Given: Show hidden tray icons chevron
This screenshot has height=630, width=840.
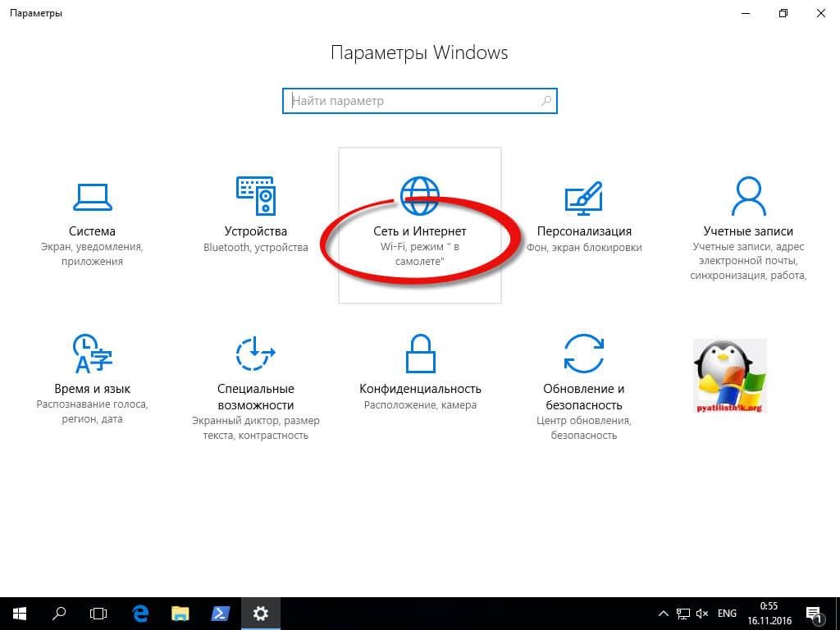Looking at the screenshot, I should [x=663, y=614].
